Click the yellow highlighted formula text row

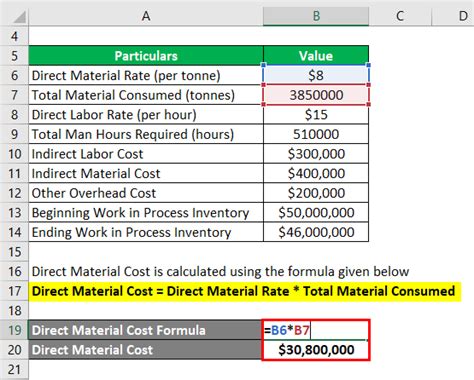pos(245,292)
